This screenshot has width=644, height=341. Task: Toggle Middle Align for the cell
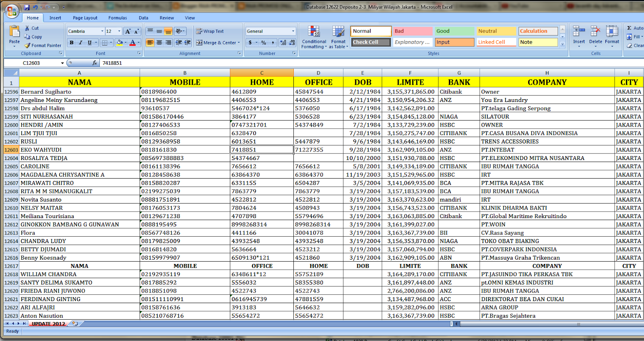point(159,31)
